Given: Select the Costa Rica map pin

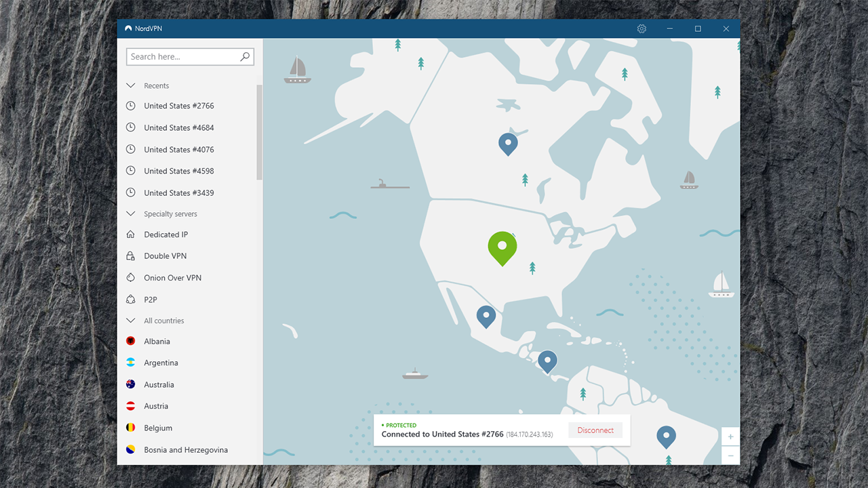Looking at the screenshot, I should tap(547, 362).
